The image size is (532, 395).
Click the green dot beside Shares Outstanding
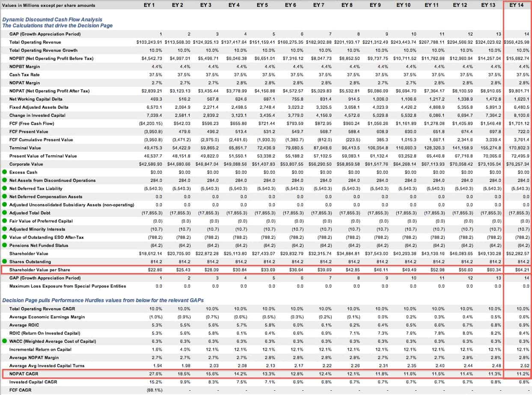click(4, 261)
